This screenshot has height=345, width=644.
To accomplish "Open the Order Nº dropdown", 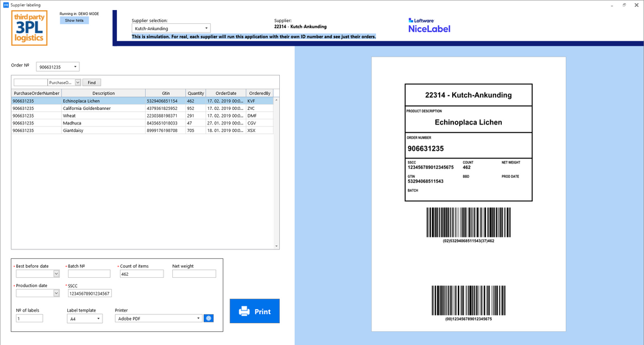I will point(57,67).
